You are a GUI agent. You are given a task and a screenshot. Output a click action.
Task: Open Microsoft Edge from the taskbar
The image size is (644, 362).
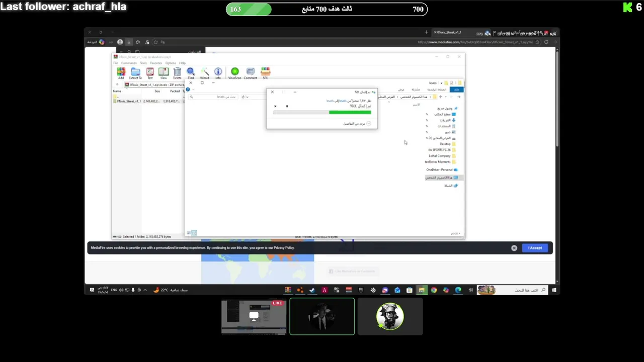pyautogui.click(x=458, y=290)
